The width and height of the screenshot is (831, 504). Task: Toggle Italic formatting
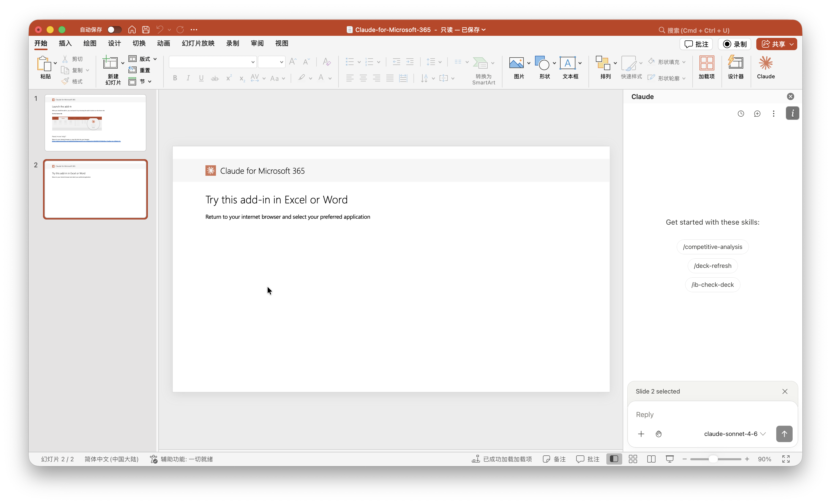coord(188,78)
